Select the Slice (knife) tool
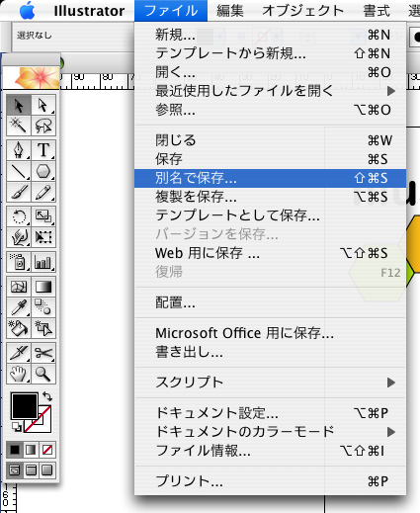 point(19,353)
